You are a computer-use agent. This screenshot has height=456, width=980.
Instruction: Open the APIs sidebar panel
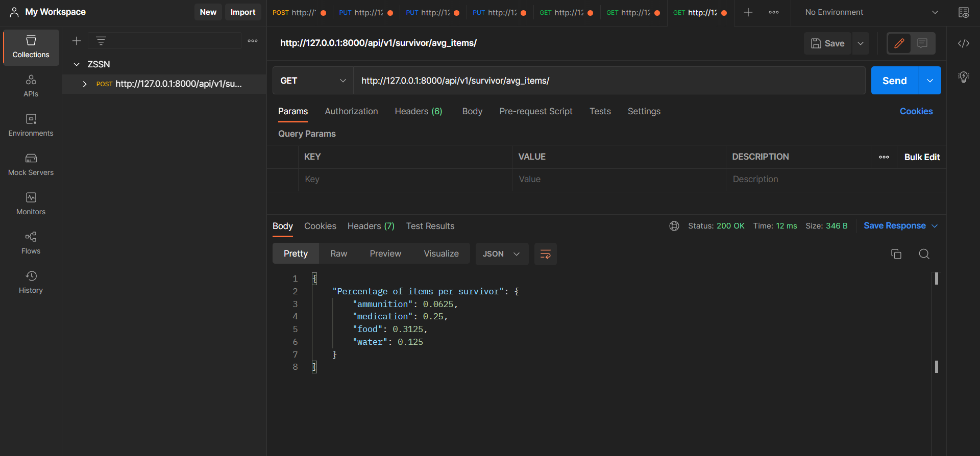(x=31, y=86)
